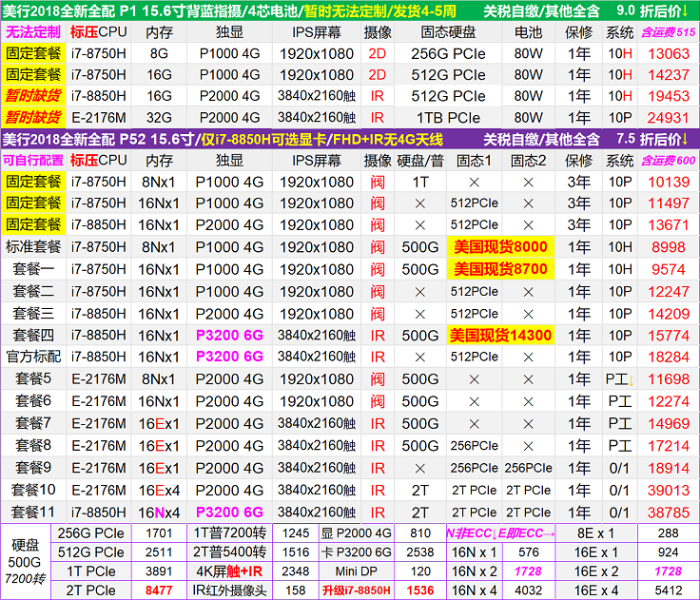Select the '32G' memory cell
Screen dimensions: 700x600
tap(159, 117)
